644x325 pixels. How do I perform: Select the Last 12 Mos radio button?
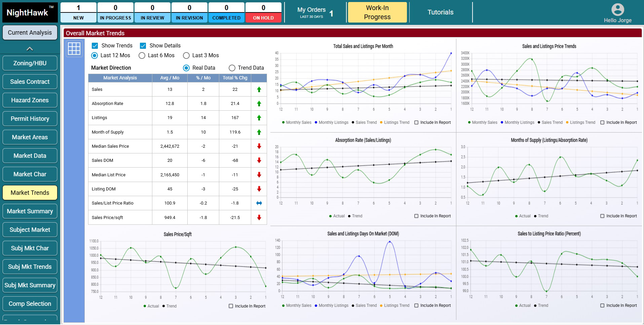pyautogui.click(x=94, y=56)
